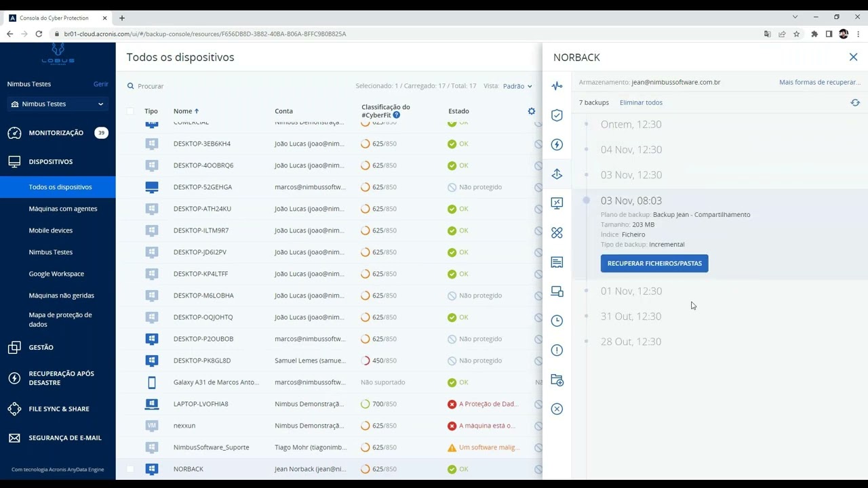Expand the 03 Nov, 12:30 backup entry
Viewport: 868px width, 488px height.
(631, 175)
